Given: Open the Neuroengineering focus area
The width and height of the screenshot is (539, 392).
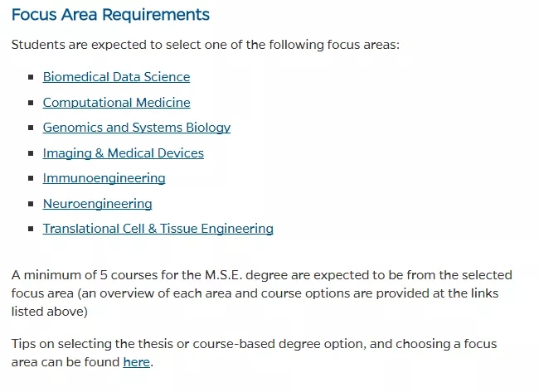Looking at the screenshot, I should 97,204.
